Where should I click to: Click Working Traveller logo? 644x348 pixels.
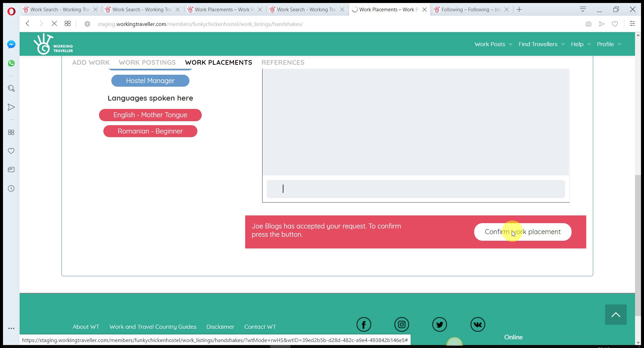point(53,44)
